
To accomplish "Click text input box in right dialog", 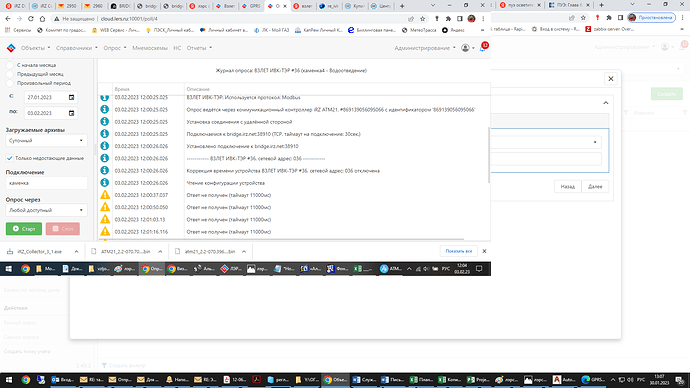I will pos(546,159).
